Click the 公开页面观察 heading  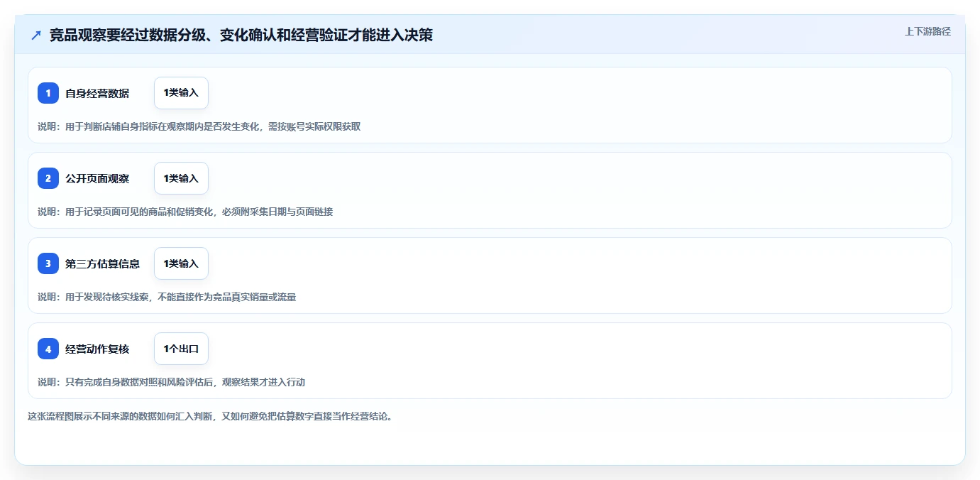click(97, 178)
